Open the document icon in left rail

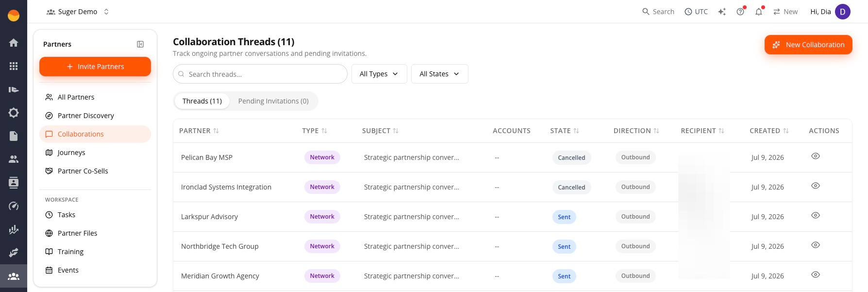(14, 136)
